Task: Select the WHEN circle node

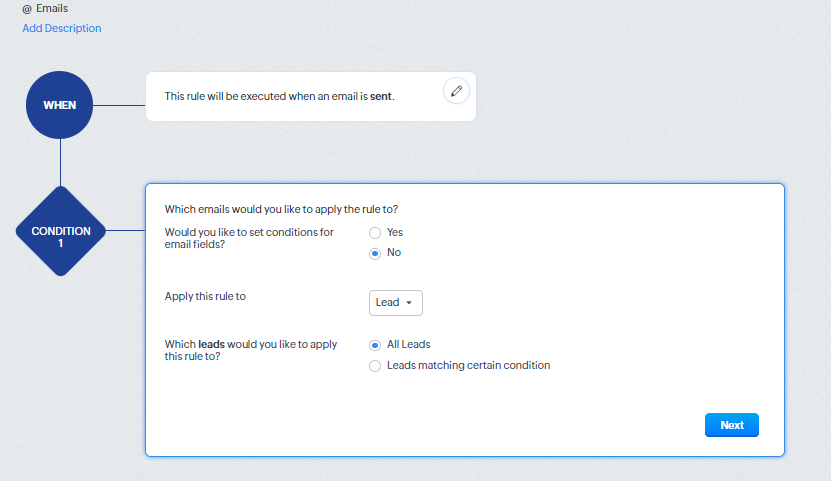Action: click(x=60, y=105)
